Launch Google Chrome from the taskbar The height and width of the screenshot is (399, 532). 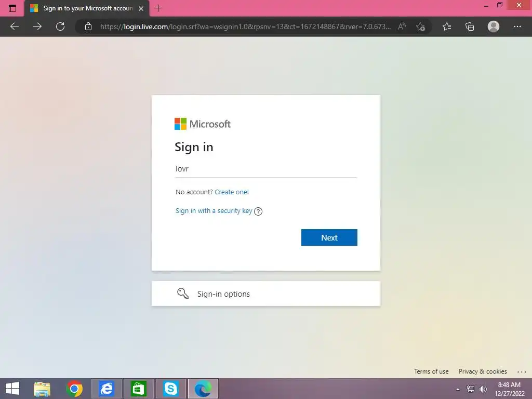pos(74,389)
